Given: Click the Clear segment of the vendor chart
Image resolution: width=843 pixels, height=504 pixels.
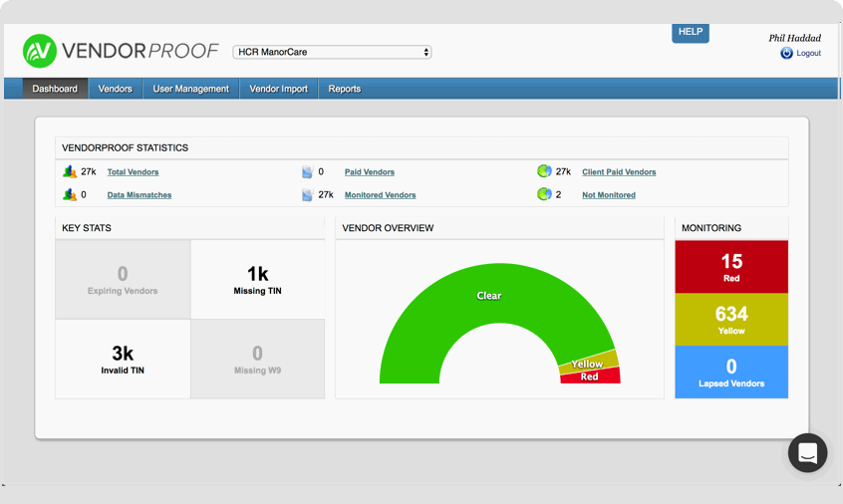Looking at the screenshot, I should click(488, 295).
